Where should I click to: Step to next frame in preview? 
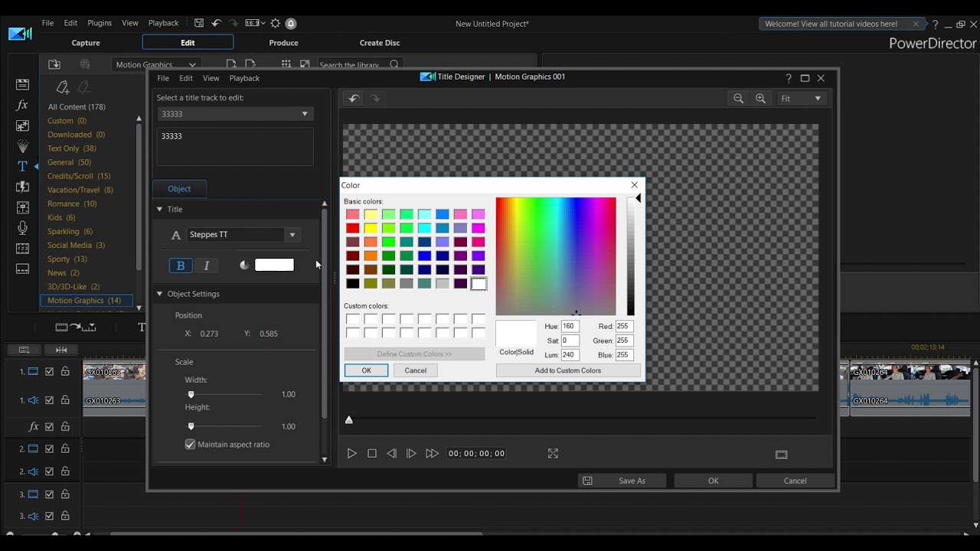point(411,454)
